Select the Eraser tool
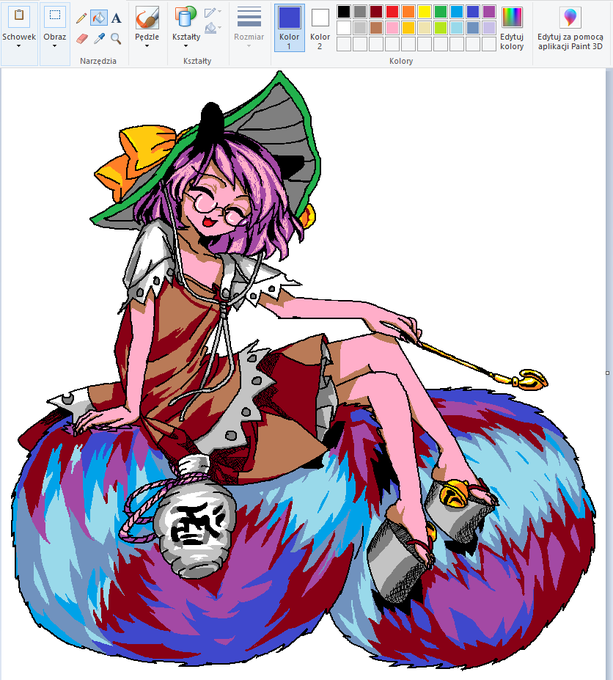 coord(82,39)
